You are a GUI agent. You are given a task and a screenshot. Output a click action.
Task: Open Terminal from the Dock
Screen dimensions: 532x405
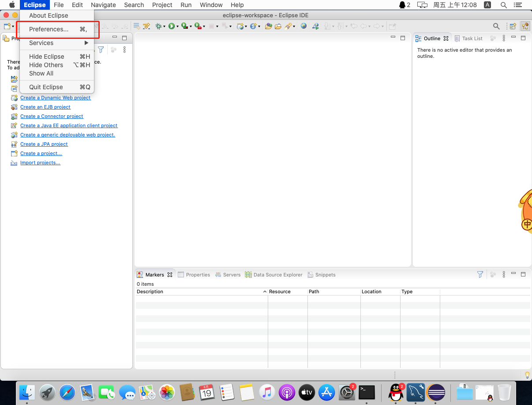367,392
